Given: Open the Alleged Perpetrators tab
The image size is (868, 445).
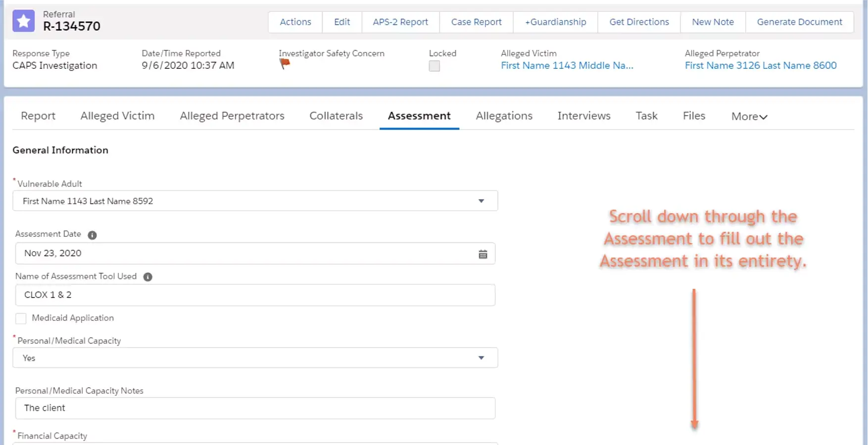Looking at the screenshot, I should pyautogui.click(x=232, y=116).
